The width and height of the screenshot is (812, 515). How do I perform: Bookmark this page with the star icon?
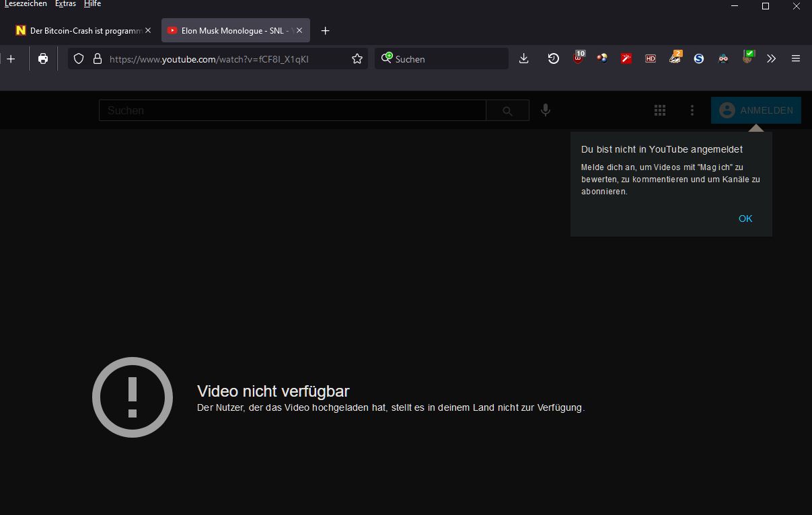point(357,58)
